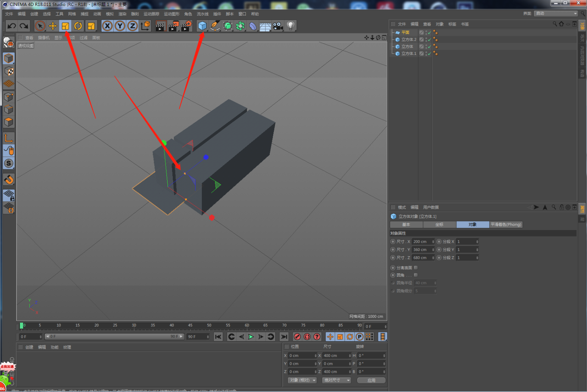Open the 平滑着色(Phong) tab
This screenshot has height=392, width=587.
(x=506, y=225)
